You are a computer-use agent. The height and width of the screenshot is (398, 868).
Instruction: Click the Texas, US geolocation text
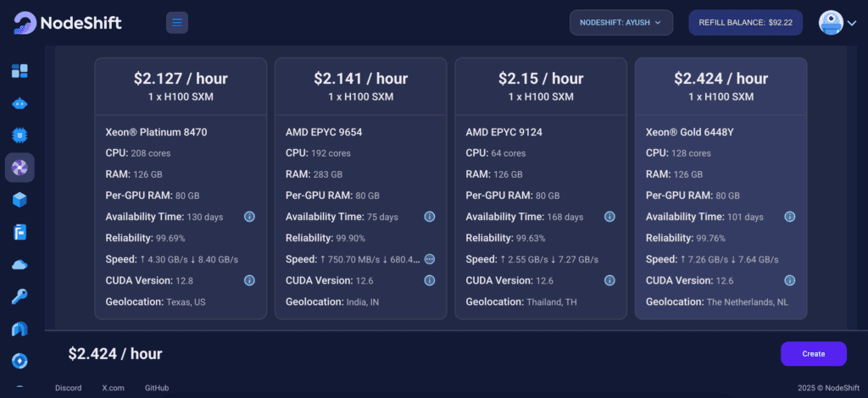(x=186, y=302)
